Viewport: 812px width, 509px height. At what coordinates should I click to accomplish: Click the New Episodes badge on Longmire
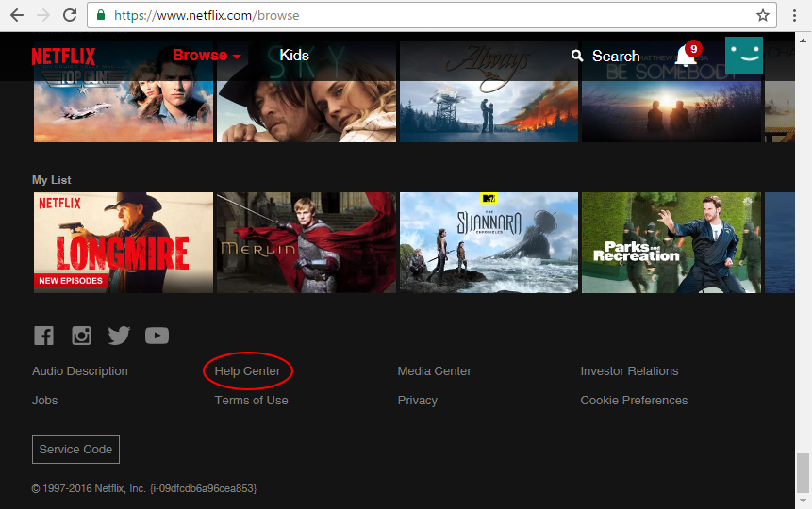71,281
